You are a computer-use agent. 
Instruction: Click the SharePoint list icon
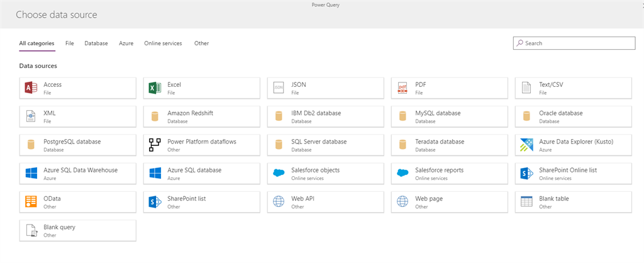click(155, 201)
